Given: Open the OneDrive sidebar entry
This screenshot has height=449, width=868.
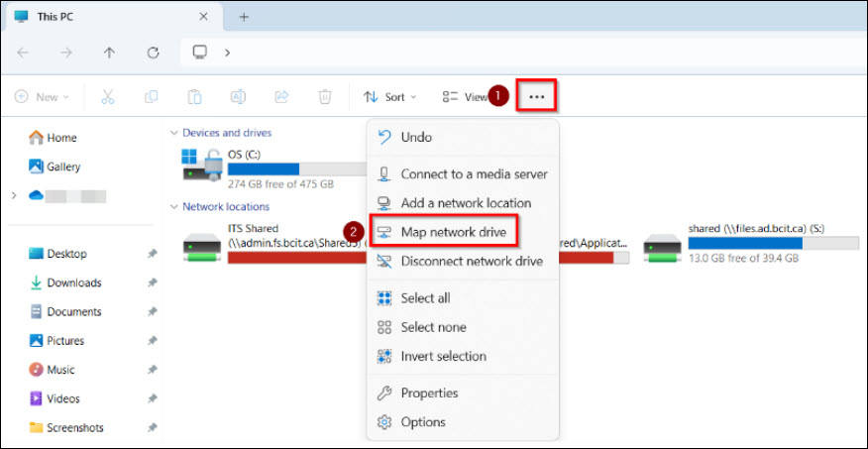Looking at the screenshot, I should pyautogui.click(x=67, y=195).
